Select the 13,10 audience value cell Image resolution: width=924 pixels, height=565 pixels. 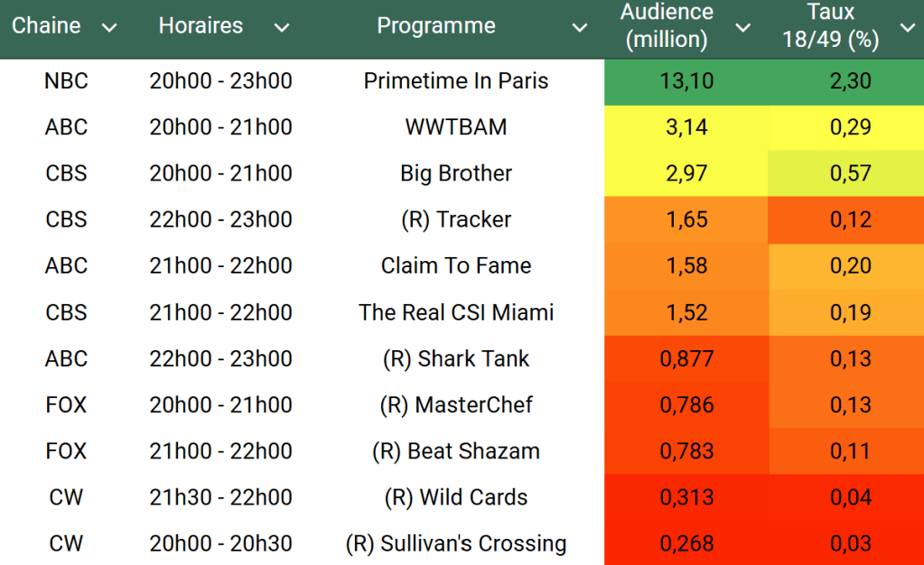point(686,81)
